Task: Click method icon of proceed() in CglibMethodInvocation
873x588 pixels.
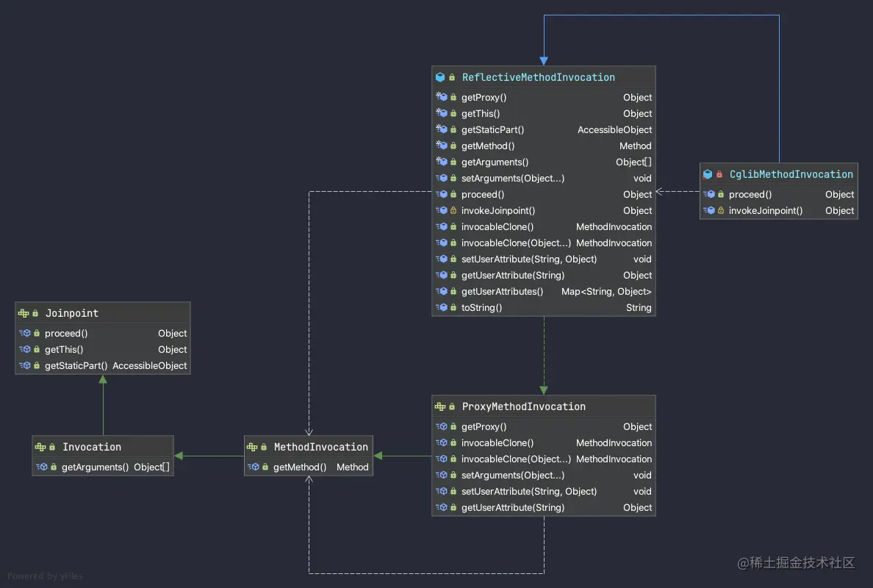Action: [x=708, y=194]
